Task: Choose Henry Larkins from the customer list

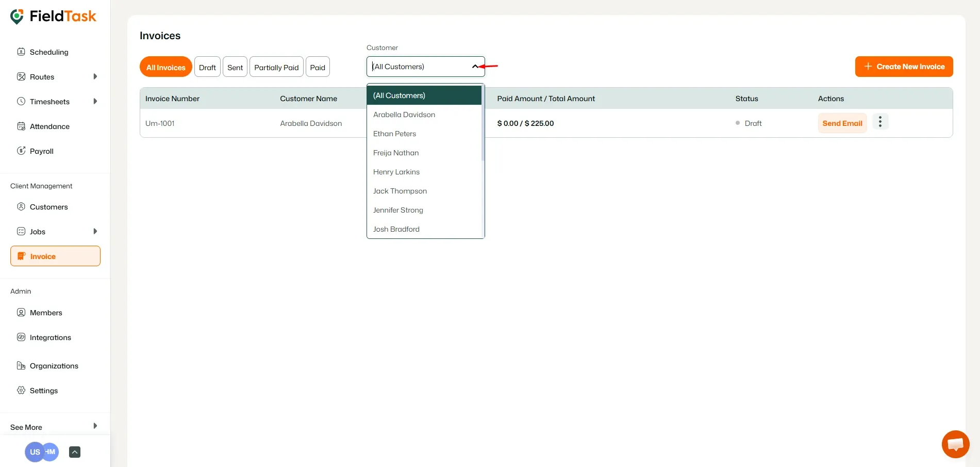Action: click(424, 172)
